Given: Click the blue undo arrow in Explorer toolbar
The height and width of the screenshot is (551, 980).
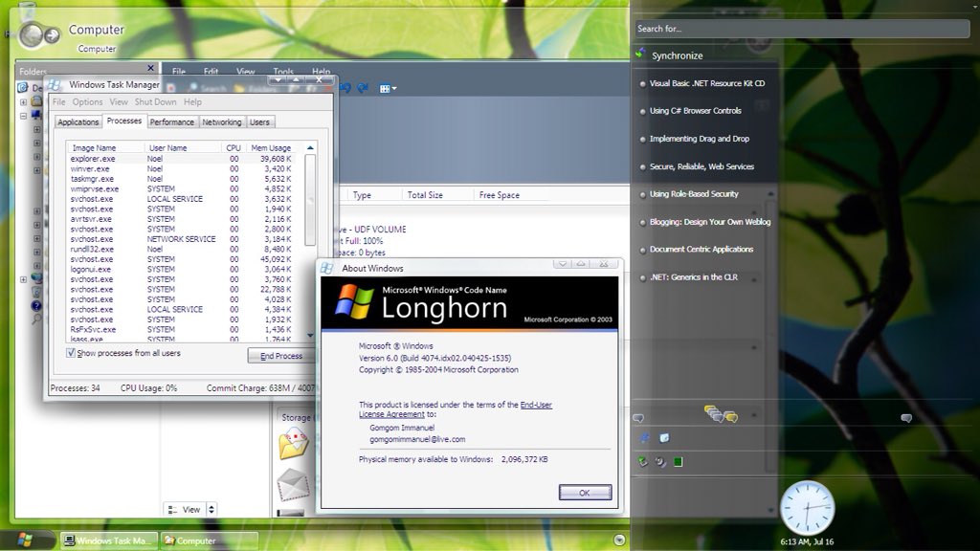Looking at the screenshot, I should point(345,88).
